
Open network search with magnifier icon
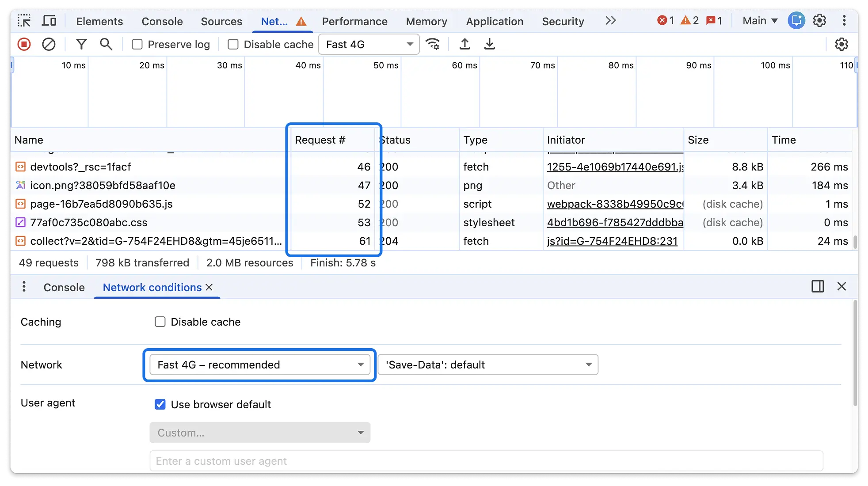point(106,44)
